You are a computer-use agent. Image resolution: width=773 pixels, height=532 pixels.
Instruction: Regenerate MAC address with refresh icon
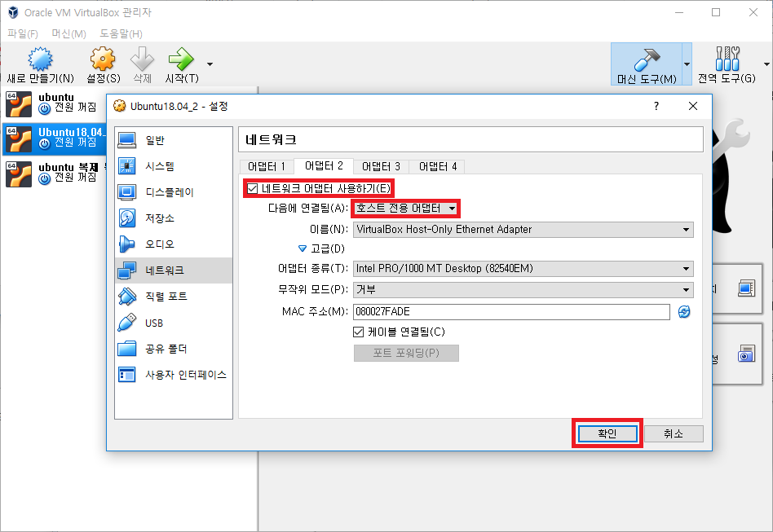(684, 312)
